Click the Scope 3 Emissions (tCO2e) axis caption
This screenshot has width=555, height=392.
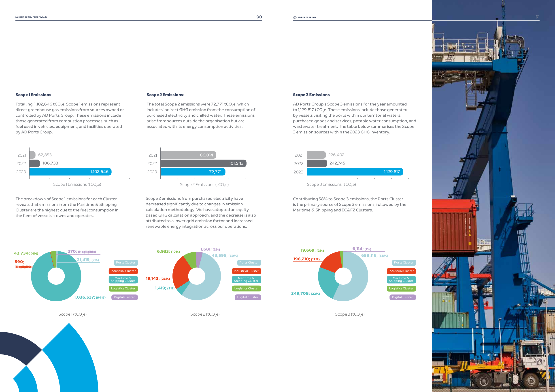pos(331,185)
